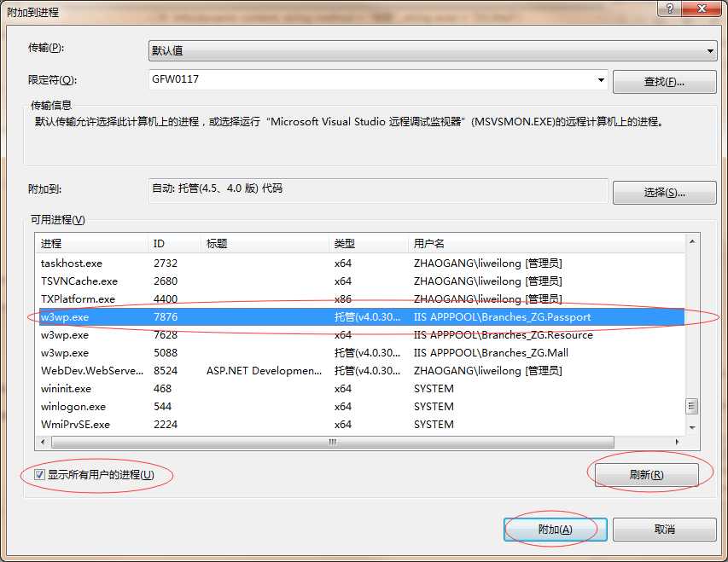Click the 查找(F)... find button
Viewport: 728px width, 562px height.
point(664,82)
